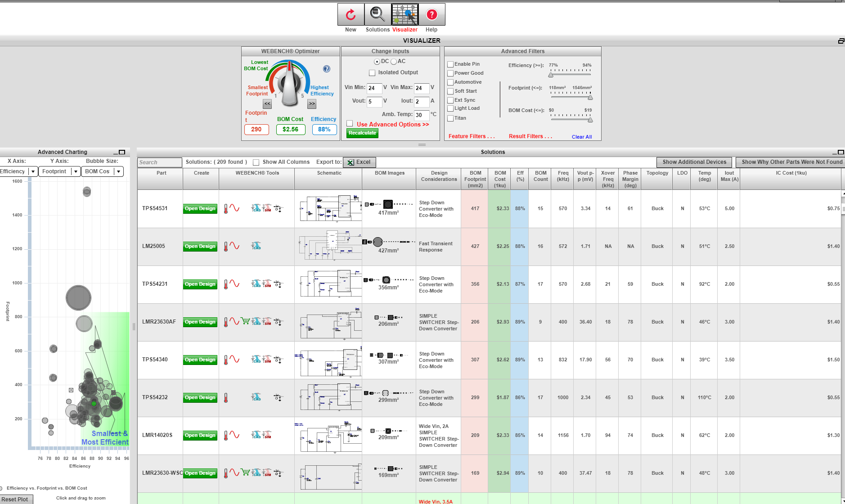The image size is (845, 504).
Task: Tick the Power Good filter checkbox
Action: point(450,73)
